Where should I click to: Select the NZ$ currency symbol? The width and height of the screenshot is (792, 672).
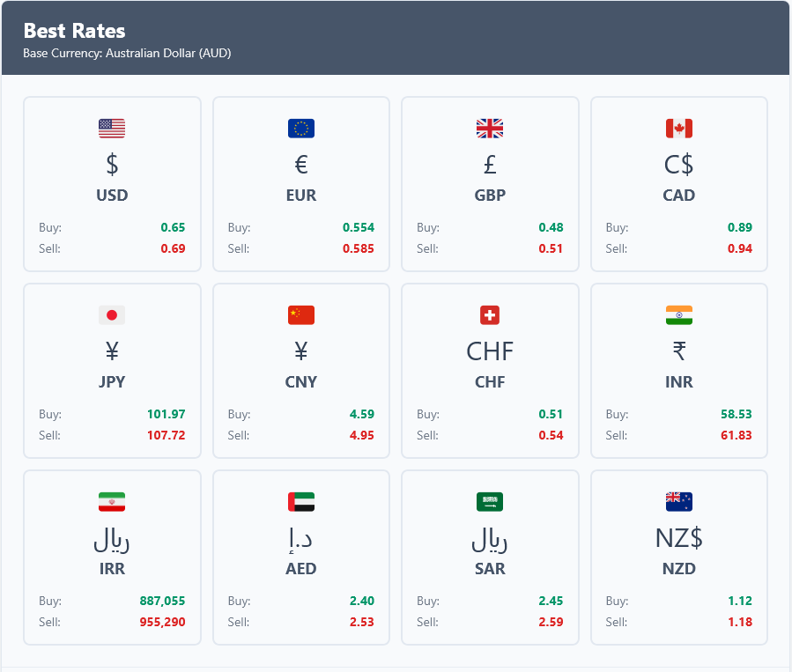coord(679,537)
